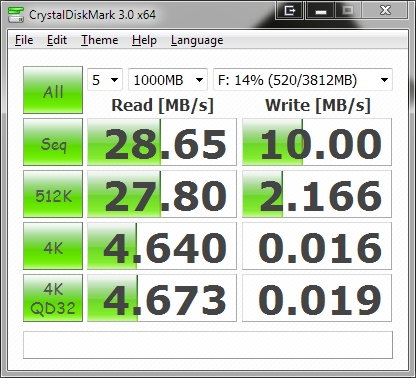Open the File menu
Viewport: 416px width, 378px height.
click(x=24, y=40)
